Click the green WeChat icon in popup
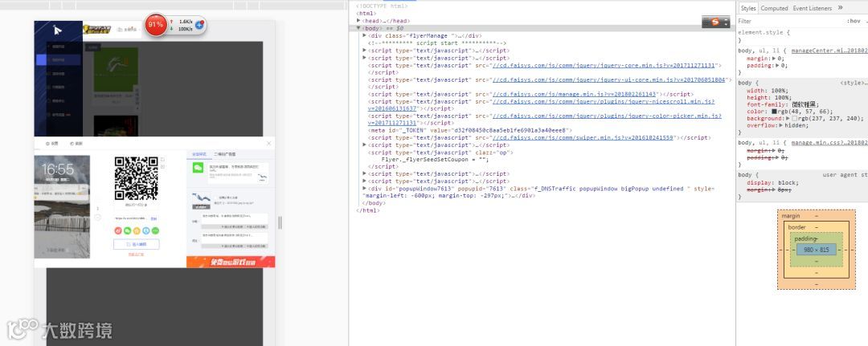This screenshot has width=868, height=346. point(198,168)
